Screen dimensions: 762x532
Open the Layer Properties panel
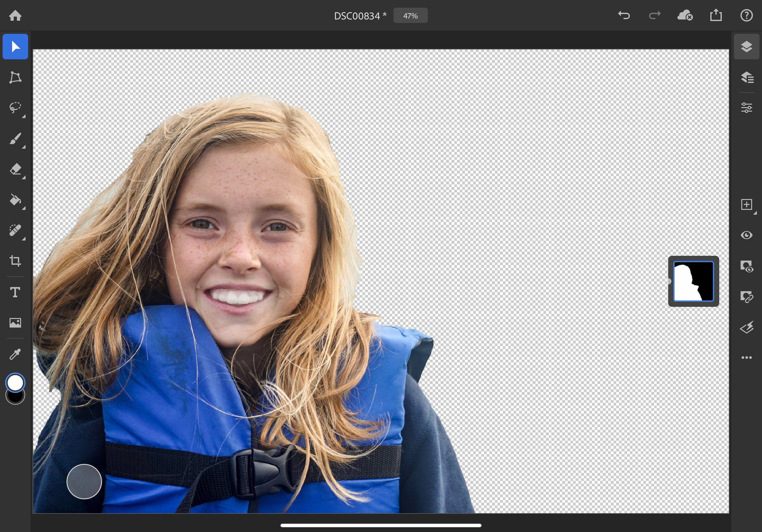[746, 107]
